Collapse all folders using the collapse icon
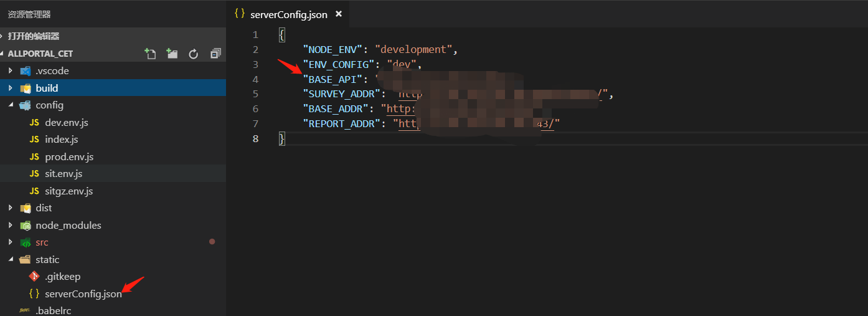Image resolution: width=868 pixels, height=316 pixels. tap(215, 54)
